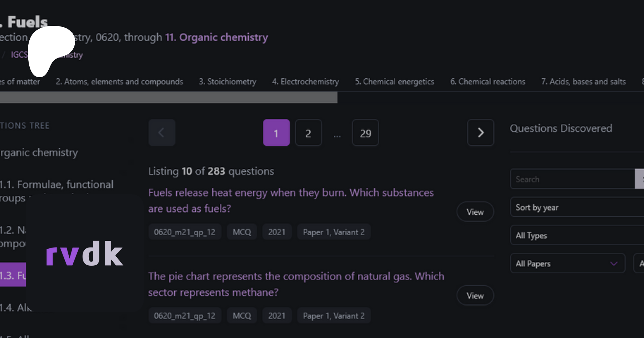Viewport: 644px width, 338px height.
Task: Open the Sort by year dropdown
Action: pyautogui.click(x=576, y=207)
